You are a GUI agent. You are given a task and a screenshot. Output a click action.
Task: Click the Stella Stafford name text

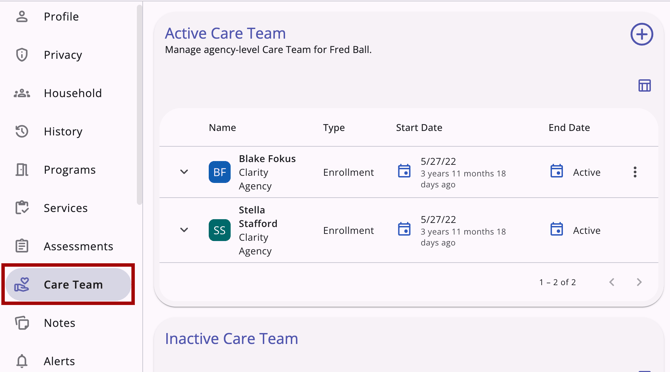tap(258, 217)
